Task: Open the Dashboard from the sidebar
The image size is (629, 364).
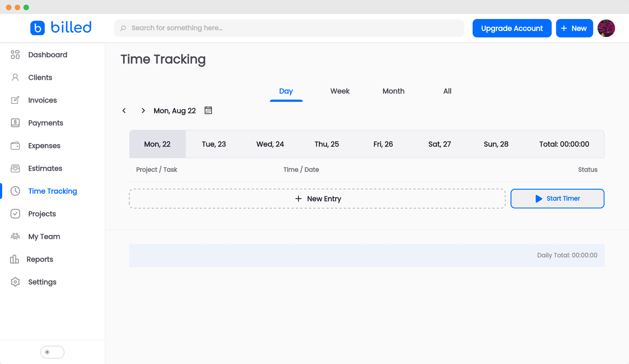Action: 15,54
